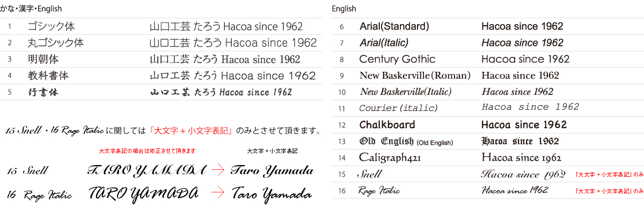Select the Arial(Standard) font label
644x209 pixels.
click(394, 26)
